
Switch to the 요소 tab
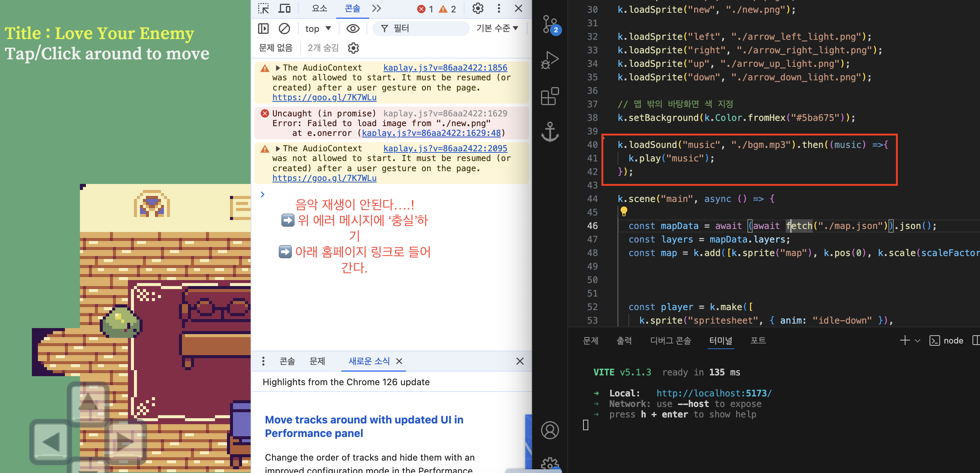pyautogui.click(x=319, y=8)
